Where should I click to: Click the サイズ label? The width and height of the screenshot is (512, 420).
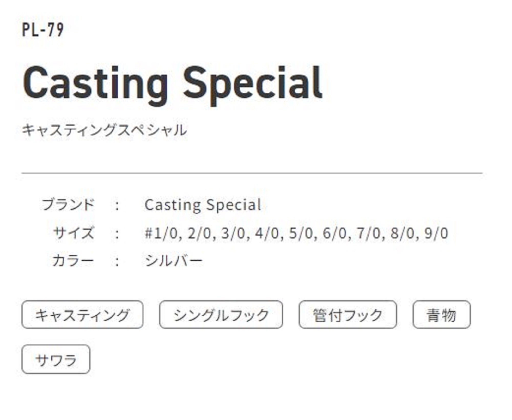click(73, 233)
